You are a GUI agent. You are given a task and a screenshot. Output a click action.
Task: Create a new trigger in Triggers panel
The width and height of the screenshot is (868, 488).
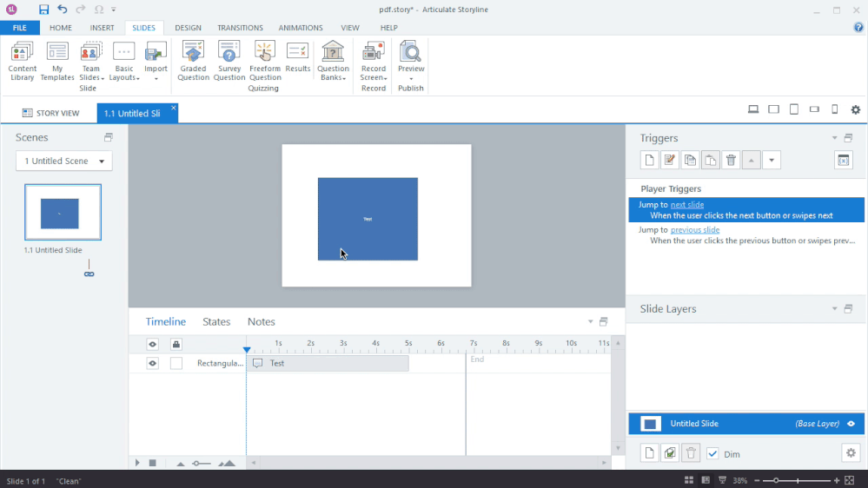tap(649, 160)
